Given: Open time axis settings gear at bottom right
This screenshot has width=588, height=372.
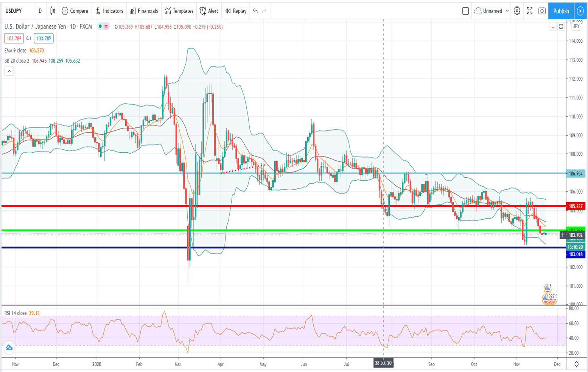Looking at the screenshot, I should [x=576, y=364].
